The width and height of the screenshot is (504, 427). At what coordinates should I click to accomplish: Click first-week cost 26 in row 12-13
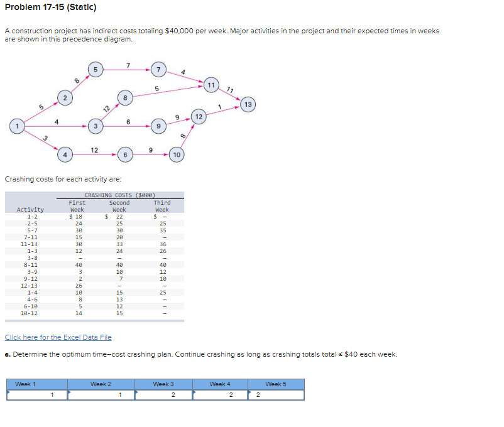coord(79,286)
